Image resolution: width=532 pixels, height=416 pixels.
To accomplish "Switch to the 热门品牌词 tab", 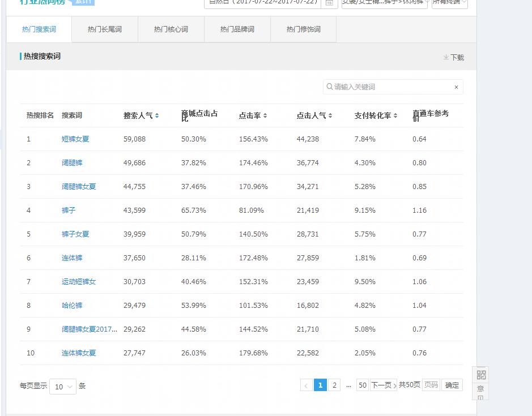I will pyautogui.click(x=237, y=29).
